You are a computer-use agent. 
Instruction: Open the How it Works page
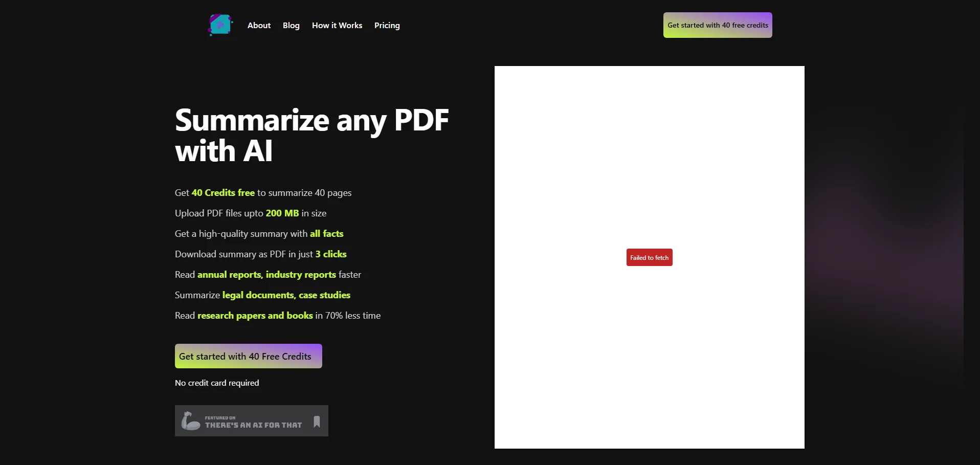[x=337, y=26]
